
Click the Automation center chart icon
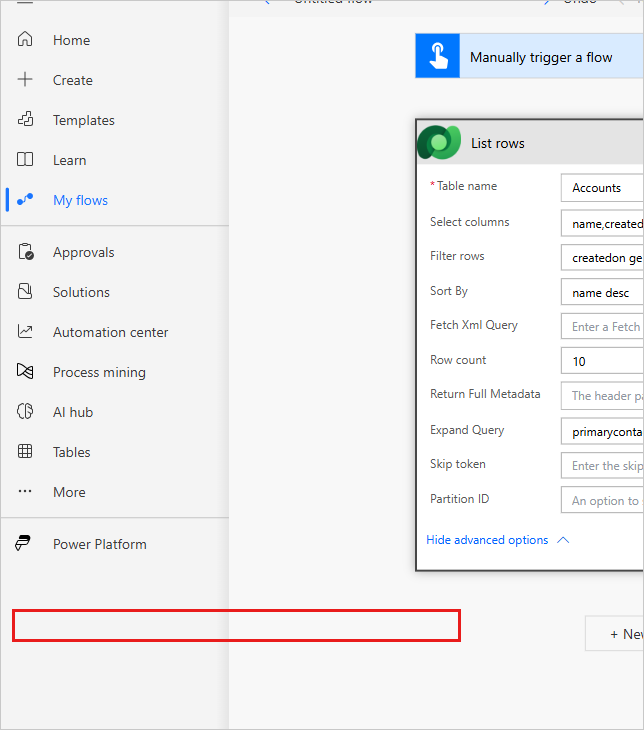[25, 331]
